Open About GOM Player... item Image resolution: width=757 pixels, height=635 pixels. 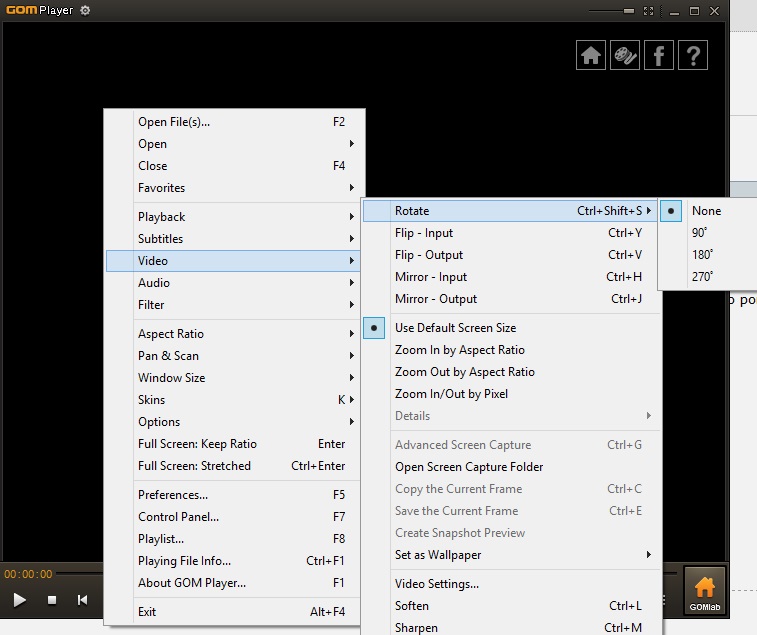pos(233,583)
